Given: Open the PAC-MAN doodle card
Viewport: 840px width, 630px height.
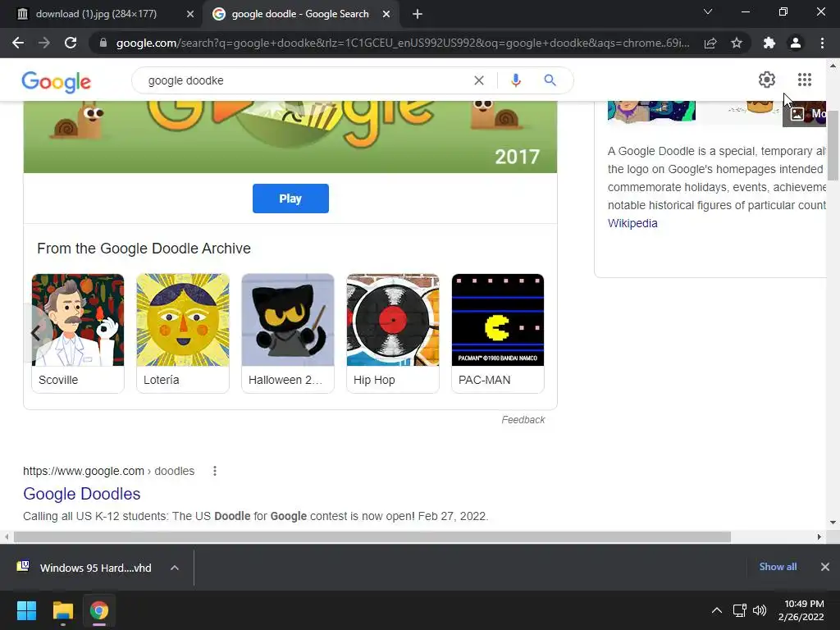Looking at the screenshot, I should (x=498, y=333).
